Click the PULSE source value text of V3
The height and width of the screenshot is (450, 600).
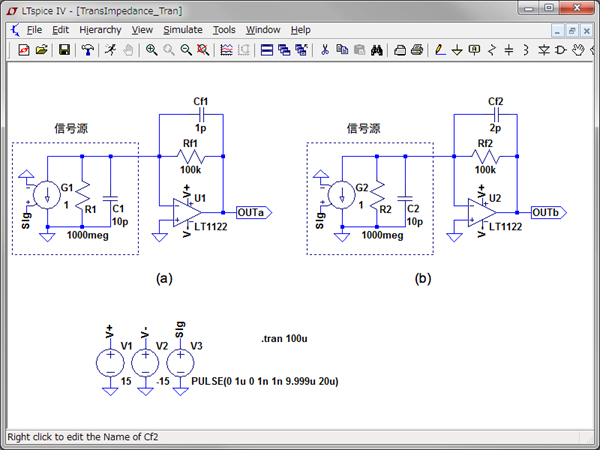[x=266, y=382]
